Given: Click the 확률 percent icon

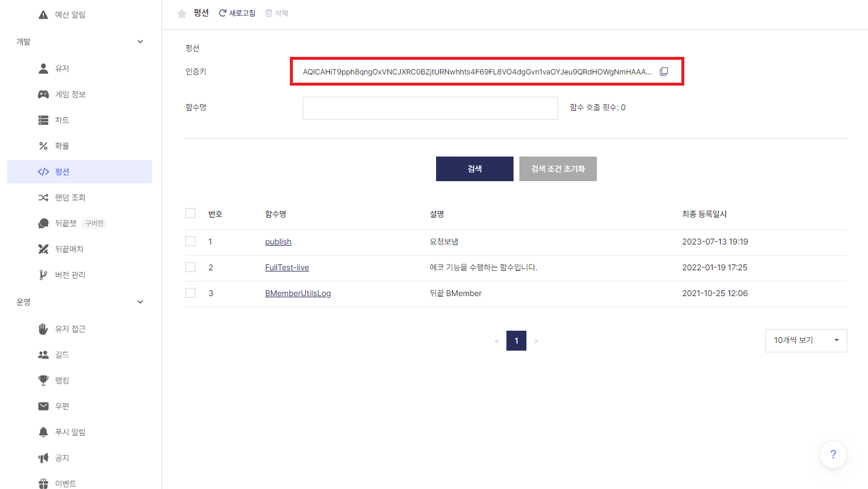Looking at the screenshot, I should (x=43, y=146).
